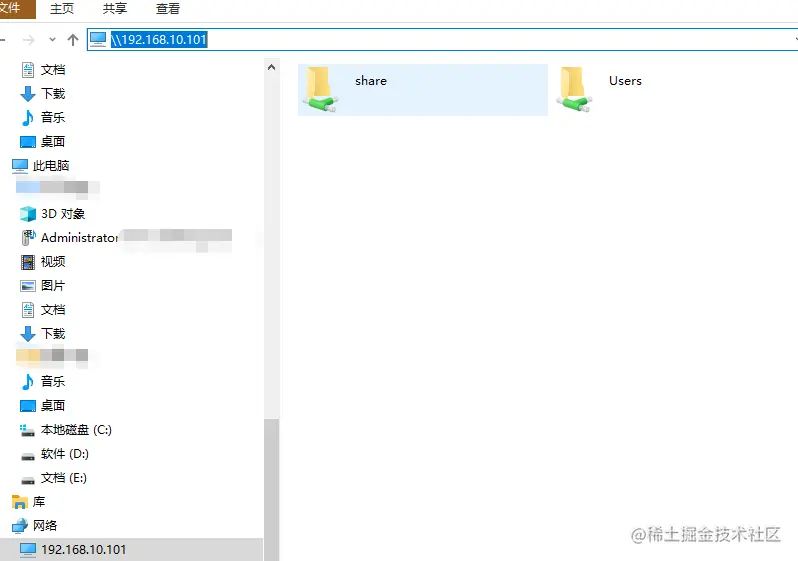Open 软件 (D:) drive entry
The height and width of the screenshot is (561, 798).
pos(65,454)
